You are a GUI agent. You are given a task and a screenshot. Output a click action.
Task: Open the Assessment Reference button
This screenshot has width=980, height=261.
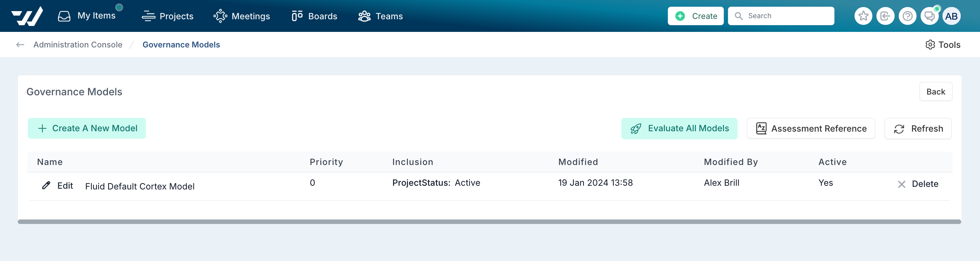tap(811, 128)
